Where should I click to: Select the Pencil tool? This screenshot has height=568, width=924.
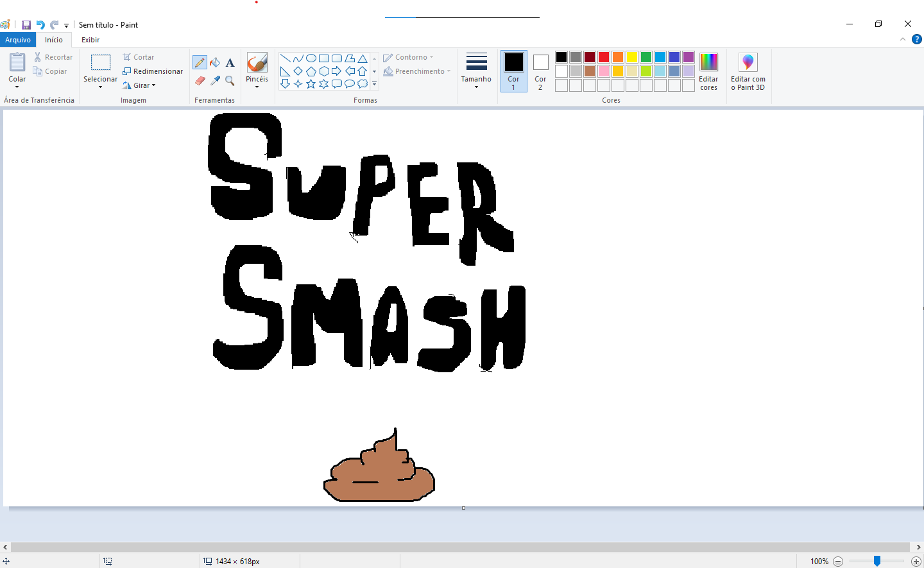pos(200,62)
